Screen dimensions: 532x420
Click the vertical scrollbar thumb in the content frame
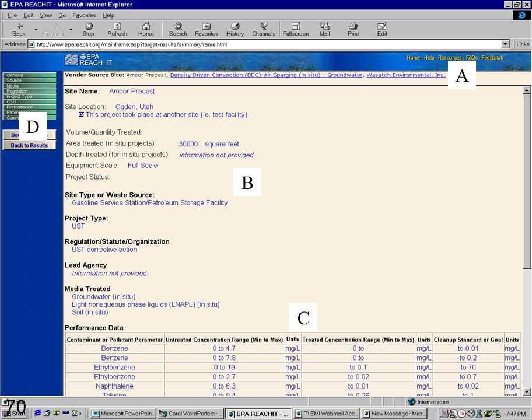click(x=527, y=181)
